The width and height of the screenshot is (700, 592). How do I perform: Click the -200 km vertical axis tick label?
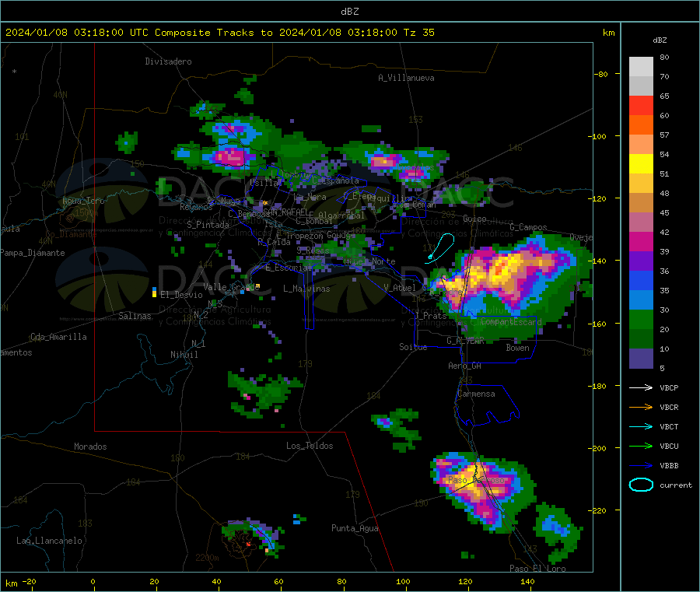(599, 448)
